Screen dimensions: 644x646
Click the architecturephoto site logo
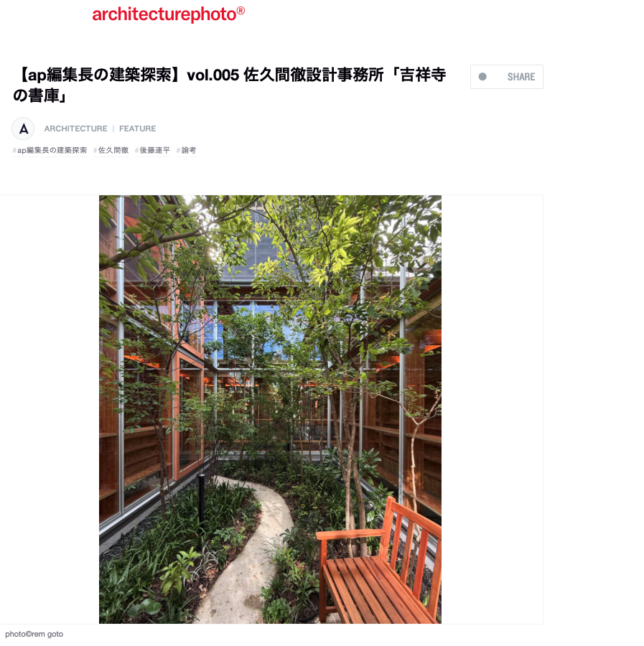click(x=168, y=14)
